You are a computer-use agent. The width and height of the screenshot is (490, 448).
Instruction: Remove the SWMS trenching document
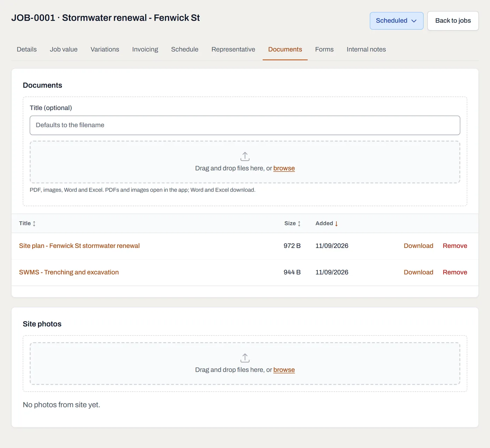(455, 272)
